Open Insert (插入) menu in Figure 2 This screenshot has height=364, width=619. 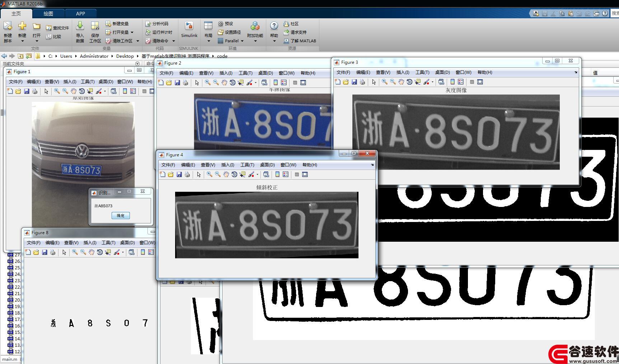[226, 73]
